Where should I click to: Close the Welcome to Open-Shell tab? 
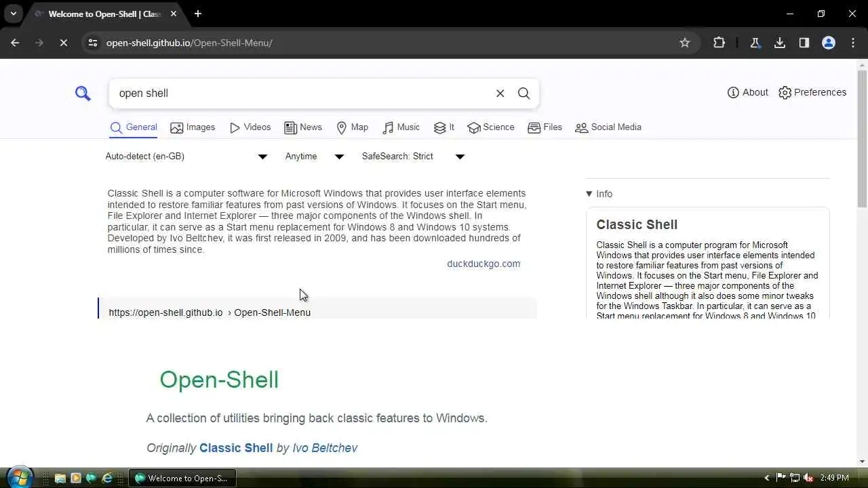pos(174,14)
